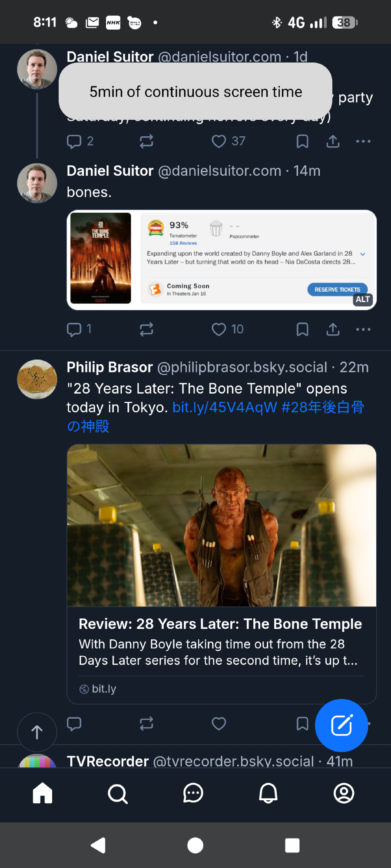
Task: Open more options on post with 37 likes
Action: (363, 141)
